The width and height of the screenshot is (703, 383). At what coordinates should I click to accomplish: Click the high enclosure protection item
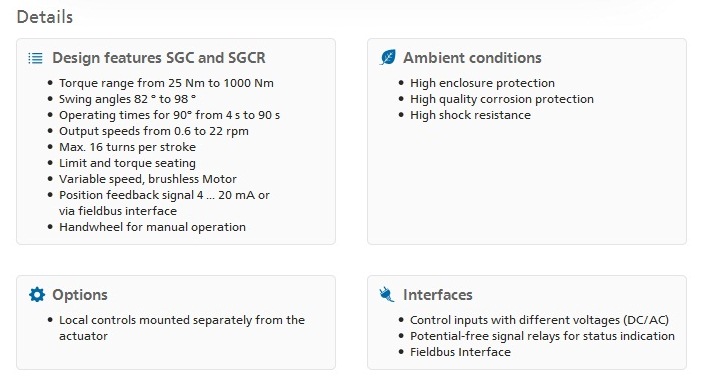coord(482,83)
